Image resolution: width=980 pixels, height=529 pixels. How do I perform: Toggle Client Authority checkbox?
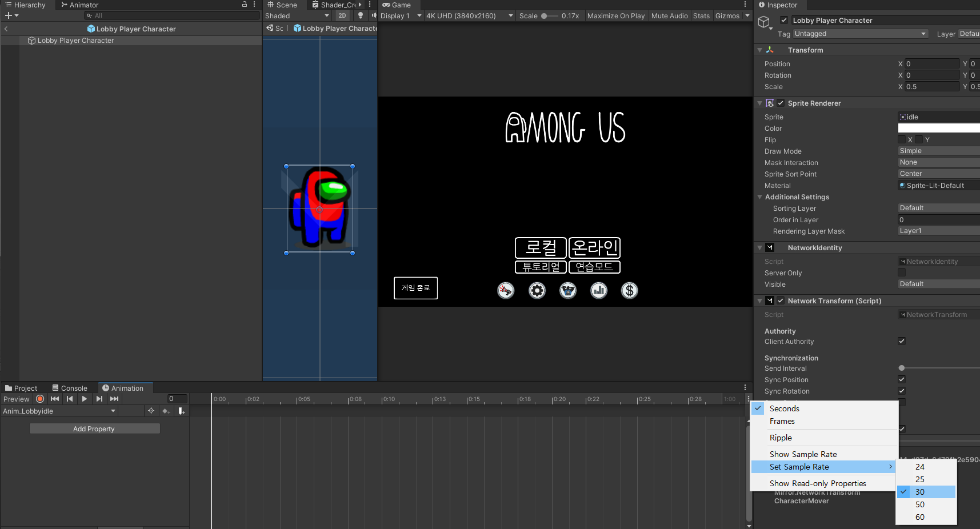click(x=902, y=342)
